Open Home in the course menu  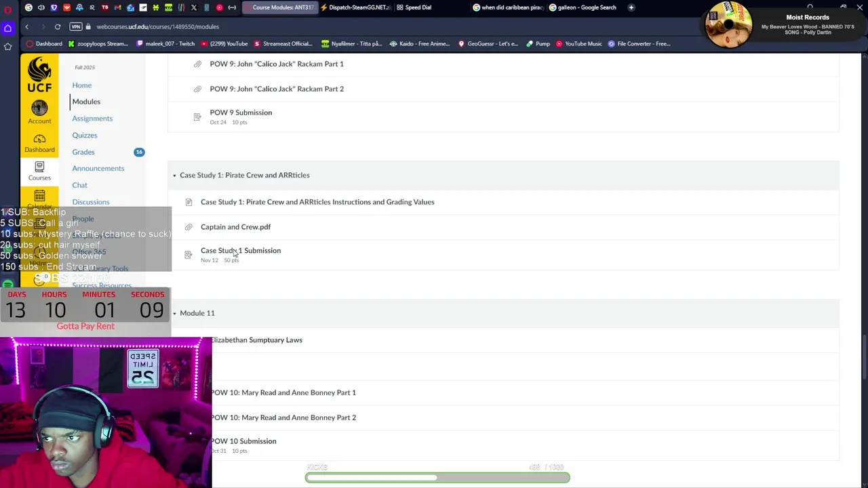82,85
